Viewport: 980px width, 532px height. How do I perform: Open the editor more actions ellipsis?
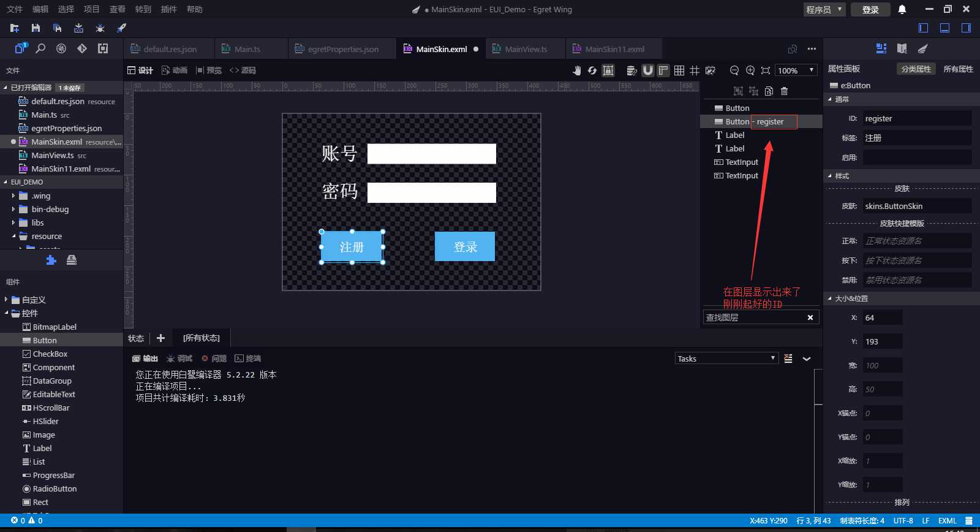pos(812,49)
